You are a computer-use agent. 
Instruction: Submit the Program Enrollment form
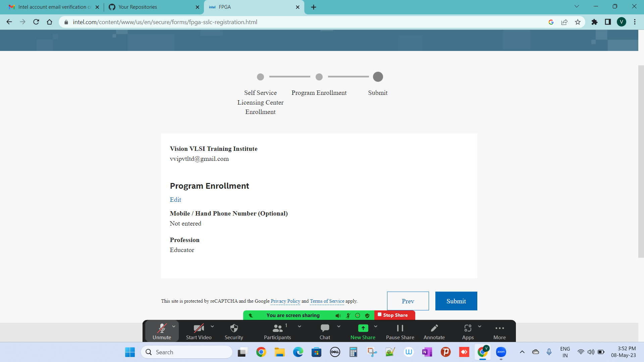456,301
